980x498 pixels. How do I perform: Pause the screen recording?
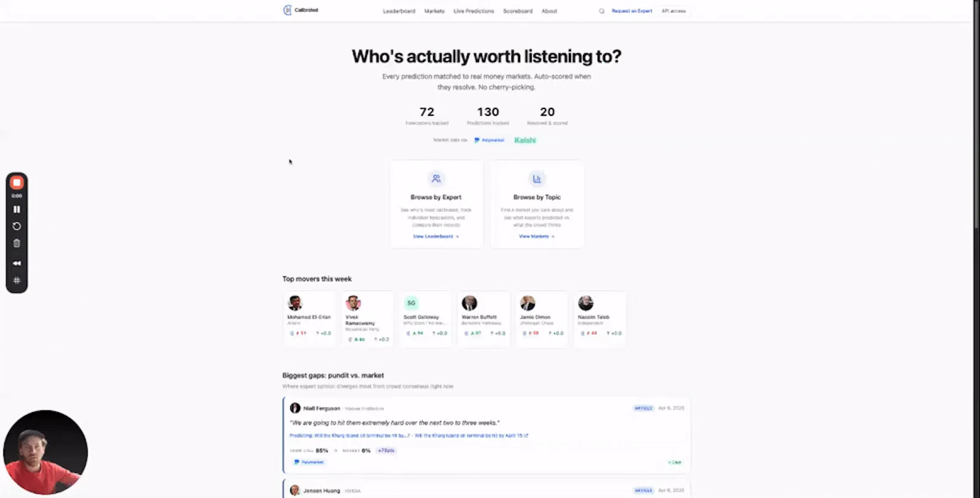(17, 209)
